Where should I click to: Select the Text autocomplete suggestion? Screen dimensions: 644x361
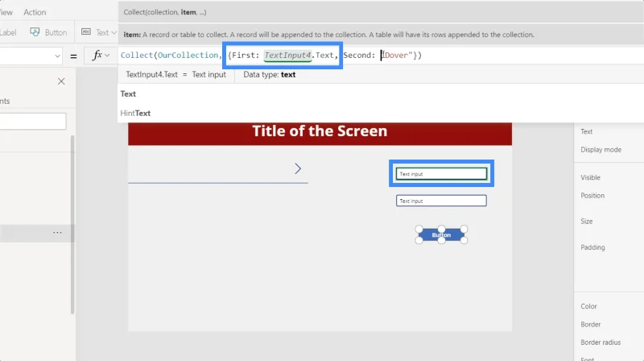pyautogui.click(x=128, y=93)
